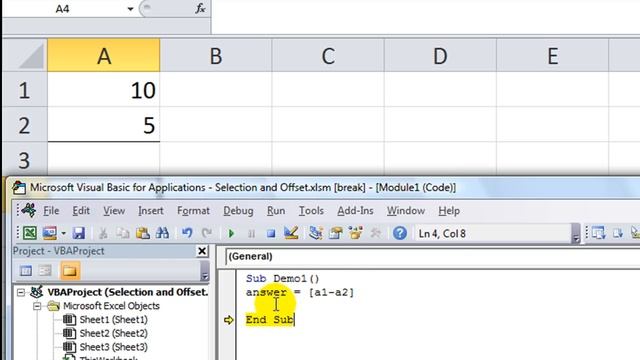The width and height of the screenshot is (640, 360).
Task: Close the Project - VBAProject pane
Action: pos(202,251)
